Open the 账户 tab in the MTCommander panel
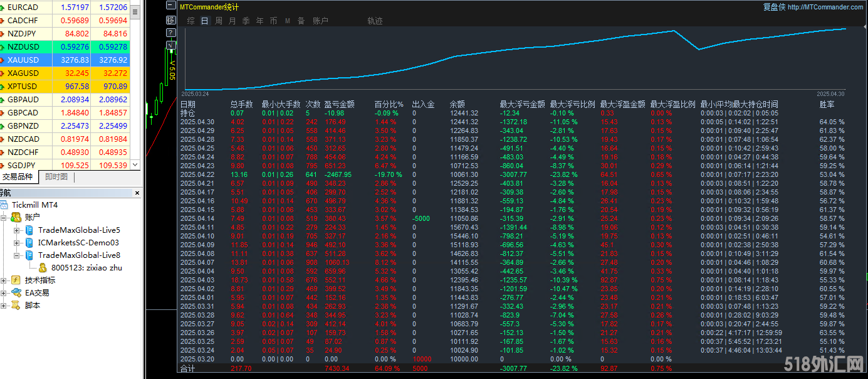This screenshot has height=379, width=868. (320, 21)
